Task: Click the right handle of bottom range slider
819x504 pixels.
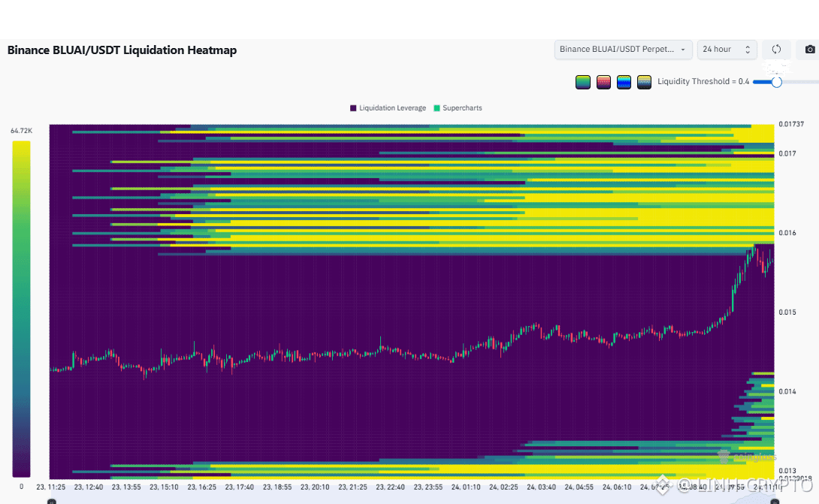Action: tap(775, 502)
